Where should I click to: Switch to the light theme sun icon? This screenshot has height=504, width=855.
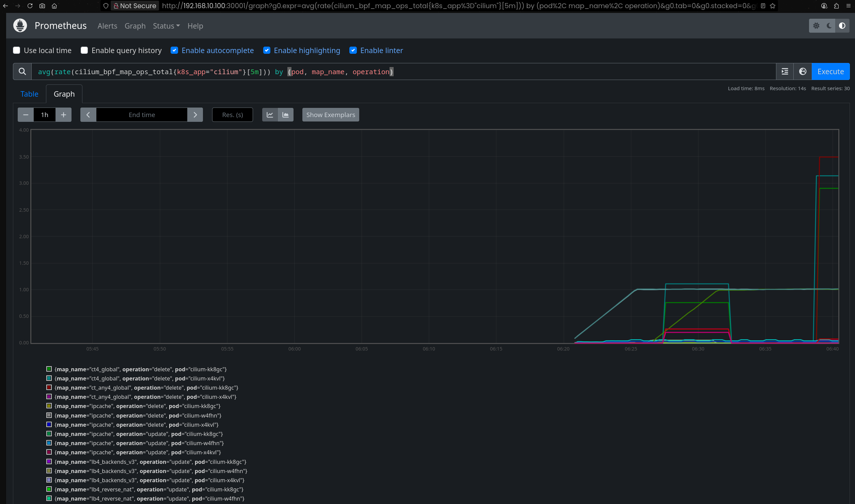click(x=816, y=26)
